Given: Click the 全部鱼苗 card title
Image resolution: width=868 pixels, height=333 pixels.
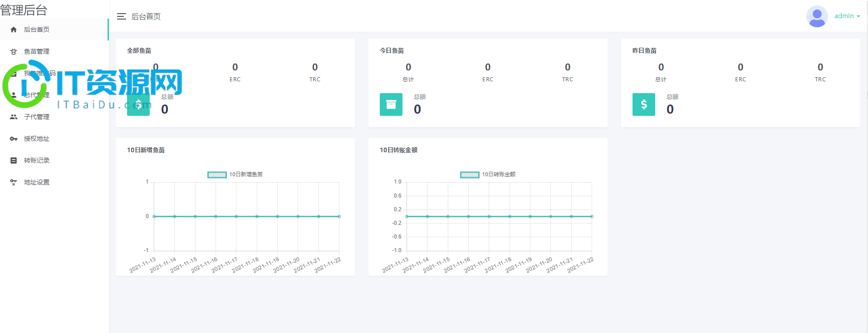Looking at the screenshot, I should (x=139, y=50).
